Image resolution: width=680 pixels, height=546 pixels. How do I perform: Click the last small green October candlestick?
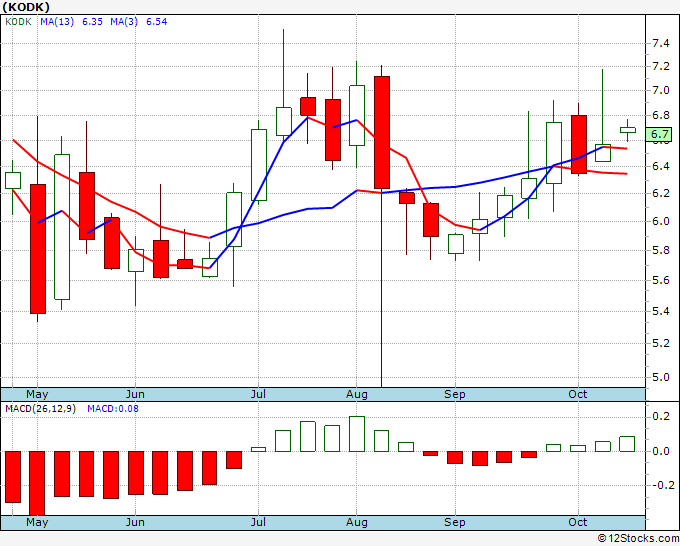click(628, 130)
